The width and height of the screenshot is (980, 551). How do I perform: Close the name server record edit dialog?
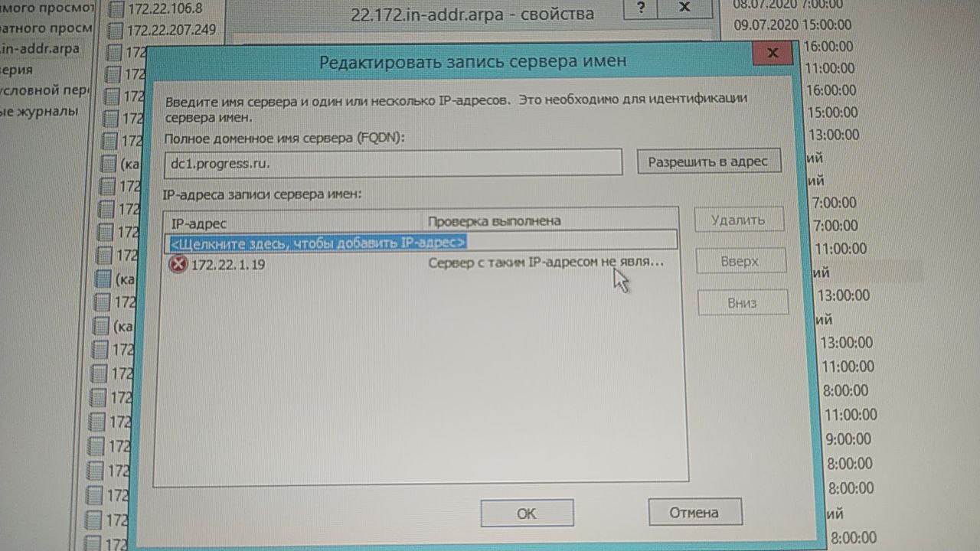pyautogui.click(x=772, y=53)
